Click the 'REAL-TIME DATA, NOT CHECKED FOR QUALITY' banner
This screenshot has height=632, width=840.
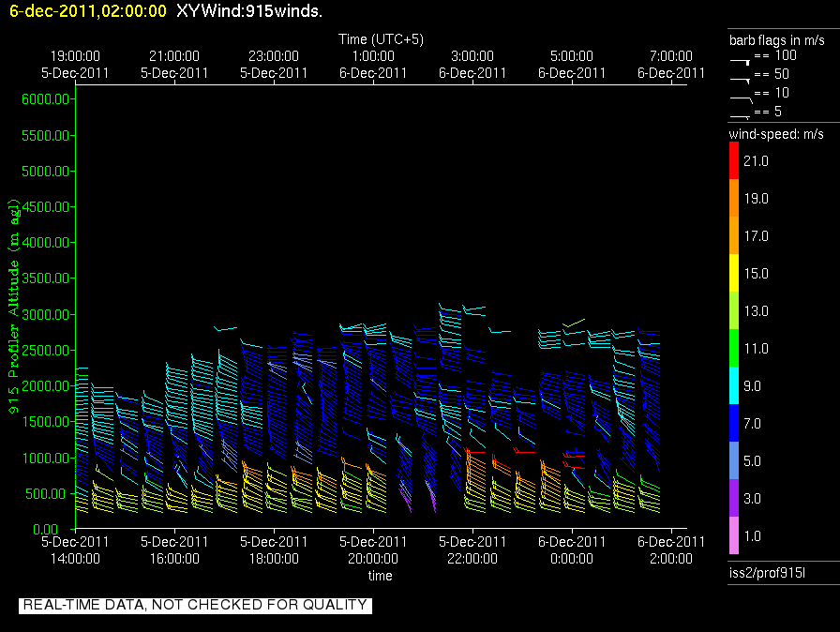196,605
